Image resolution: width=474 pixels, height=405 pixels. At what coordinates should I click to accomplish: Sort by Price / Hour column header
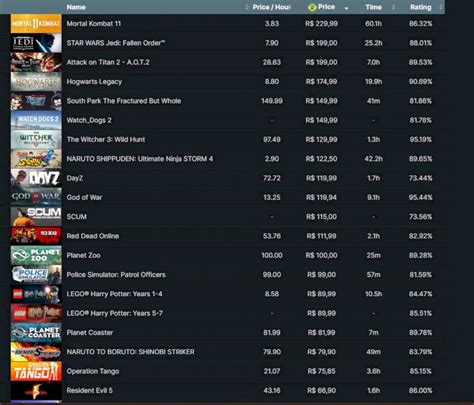272,7
